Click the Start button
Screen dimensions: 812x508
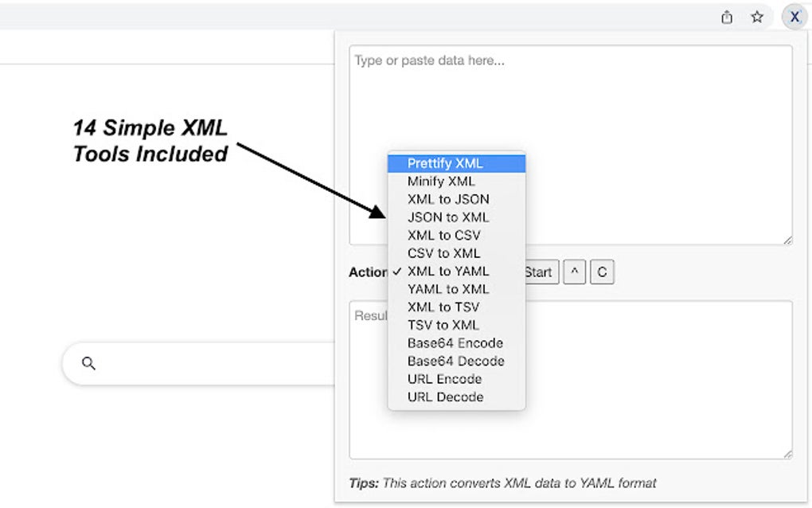click(541, 272)
